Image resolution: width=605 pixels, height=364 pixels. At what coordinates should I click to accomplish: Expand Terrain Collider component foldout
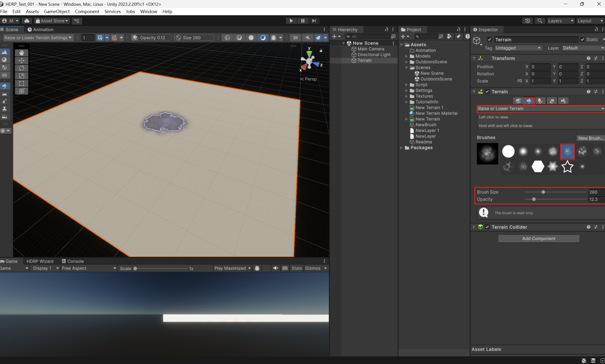(474, 227)
